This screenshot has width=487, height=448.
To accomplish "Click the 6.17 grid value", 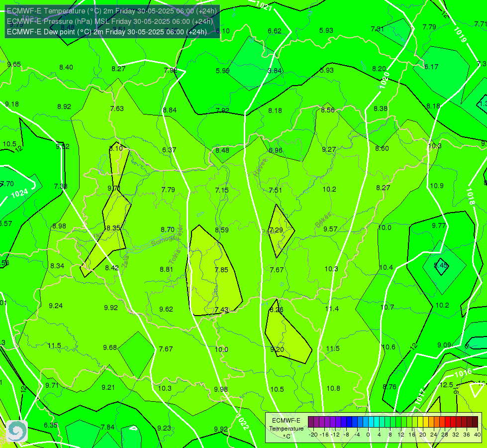I will [x=431, y=67].
